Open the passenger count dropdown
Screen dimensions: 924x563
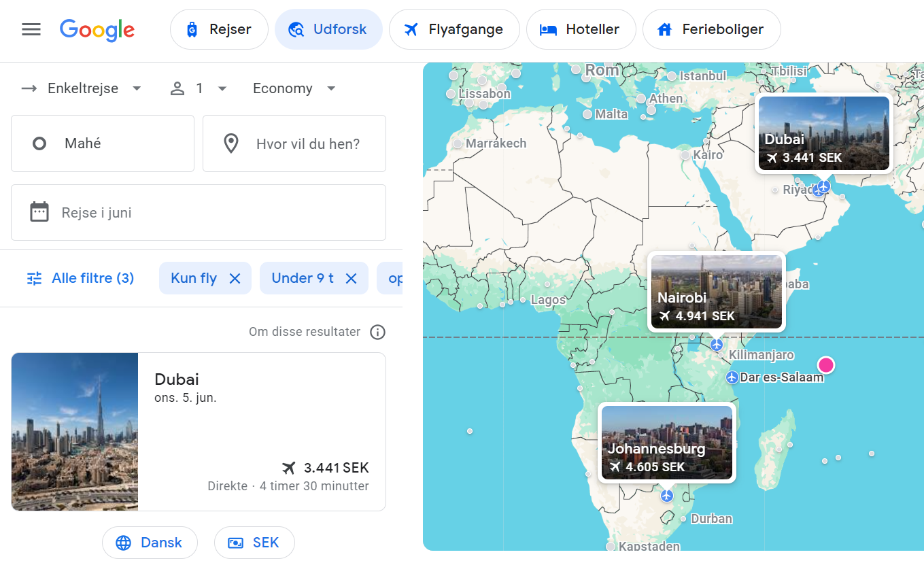(198, 88)
